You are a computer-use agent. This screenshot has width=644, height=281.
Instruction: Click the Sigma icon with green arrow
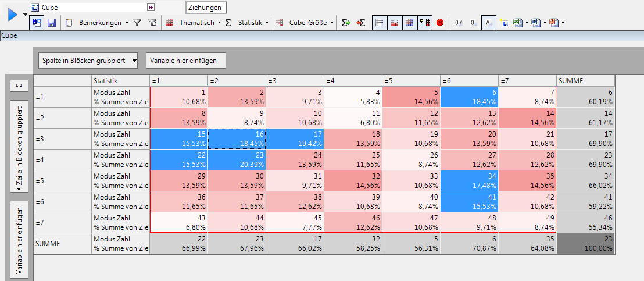tap(346, 23)
